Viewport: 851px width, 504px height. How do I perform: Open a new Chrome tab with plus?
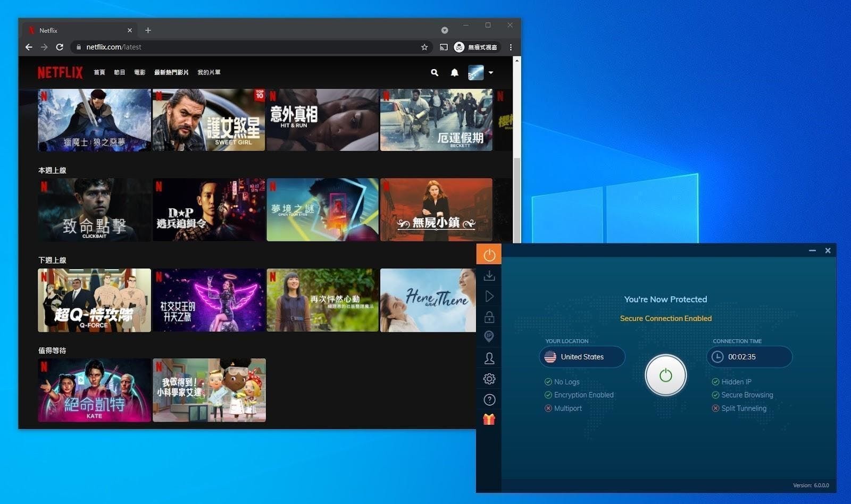click(148, 30)
